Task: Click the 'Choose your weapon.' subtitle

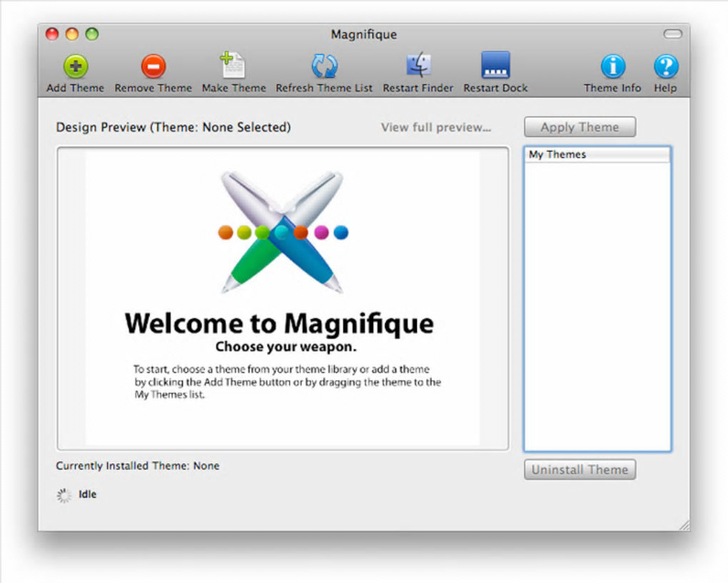Action: coord(286,347)
